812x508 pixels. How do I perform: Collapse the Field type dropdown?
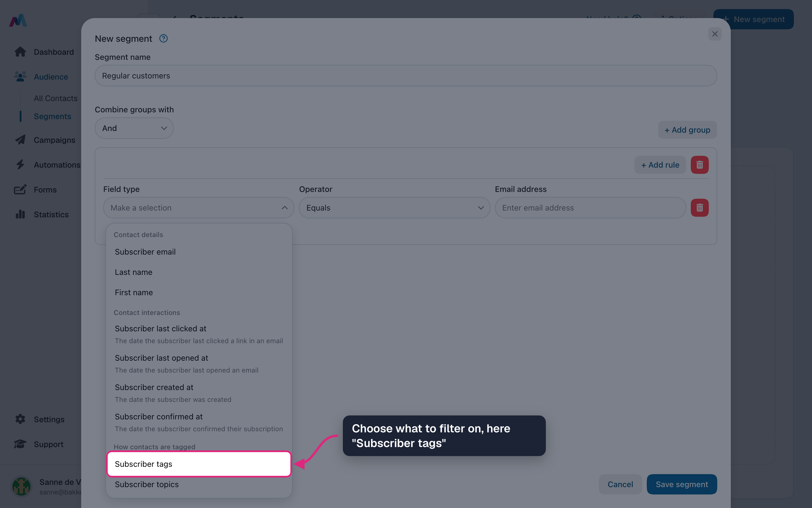199,208
